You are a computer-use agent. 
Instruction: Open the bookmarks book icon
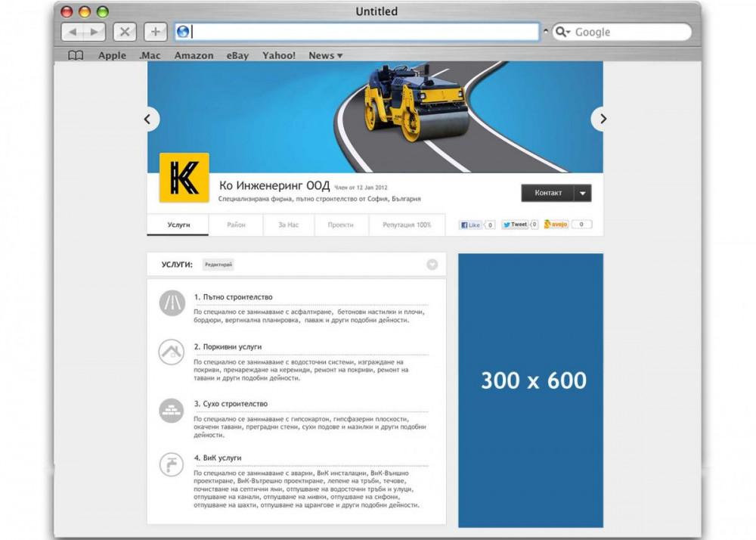pos(76,55)
